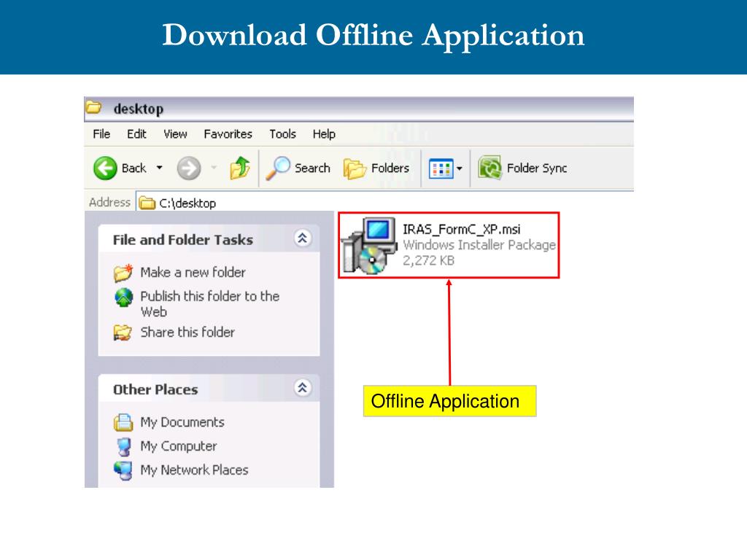
Task: Click the folder icon in address bar
Action: 147,203
